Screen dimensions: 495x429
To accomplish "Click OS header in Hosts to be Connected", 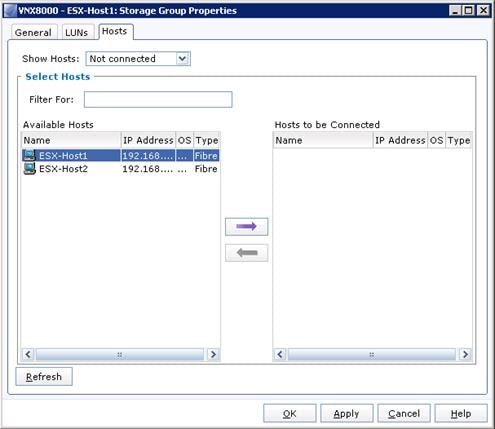I will 436,140.
